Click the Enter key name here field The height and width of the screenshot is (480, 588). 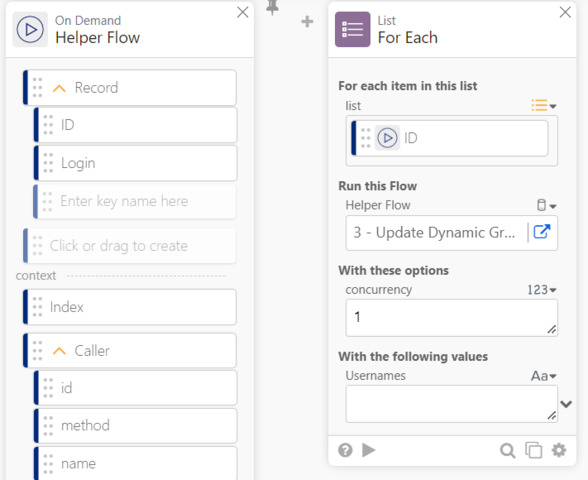[135, 201]
